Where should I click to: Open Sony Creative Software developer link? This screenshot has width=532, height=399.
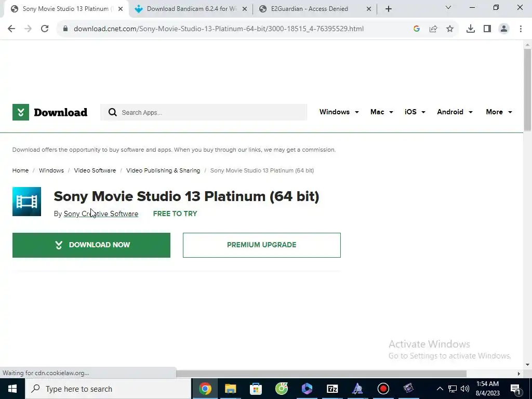coord(101,214)
